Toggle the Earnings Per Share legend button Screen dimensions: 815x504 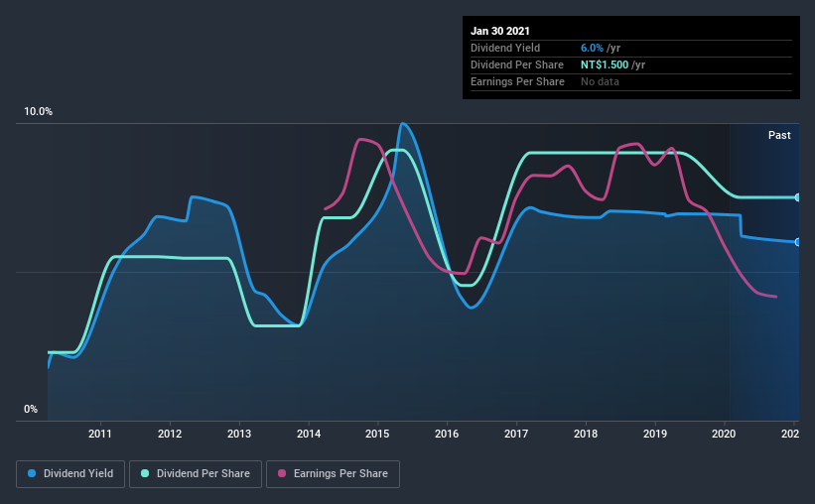[x=333, y=474]
